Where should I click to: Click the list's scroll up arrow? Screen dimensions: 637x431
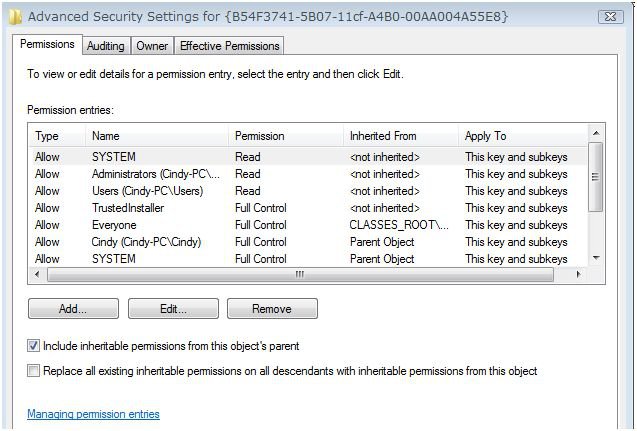pos(596,133)
